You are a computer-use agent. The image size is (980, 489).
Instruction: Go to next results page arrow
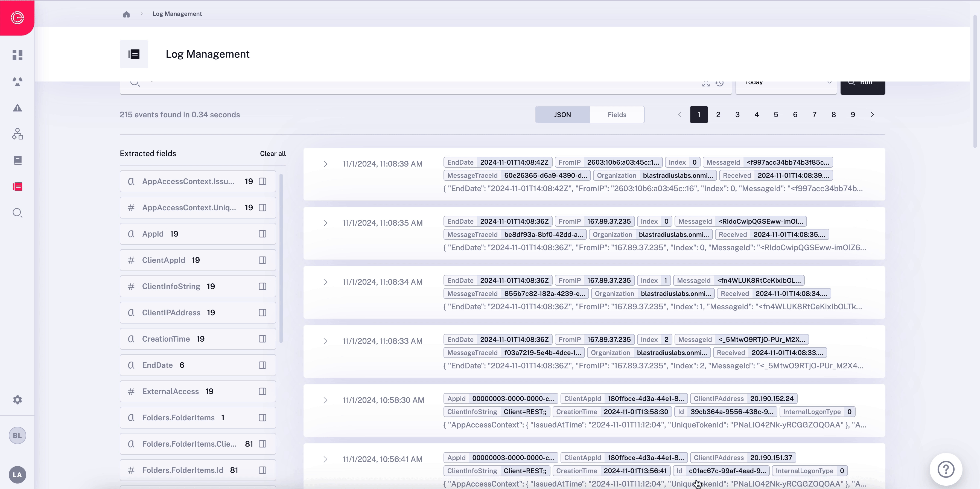click(872, 115)
